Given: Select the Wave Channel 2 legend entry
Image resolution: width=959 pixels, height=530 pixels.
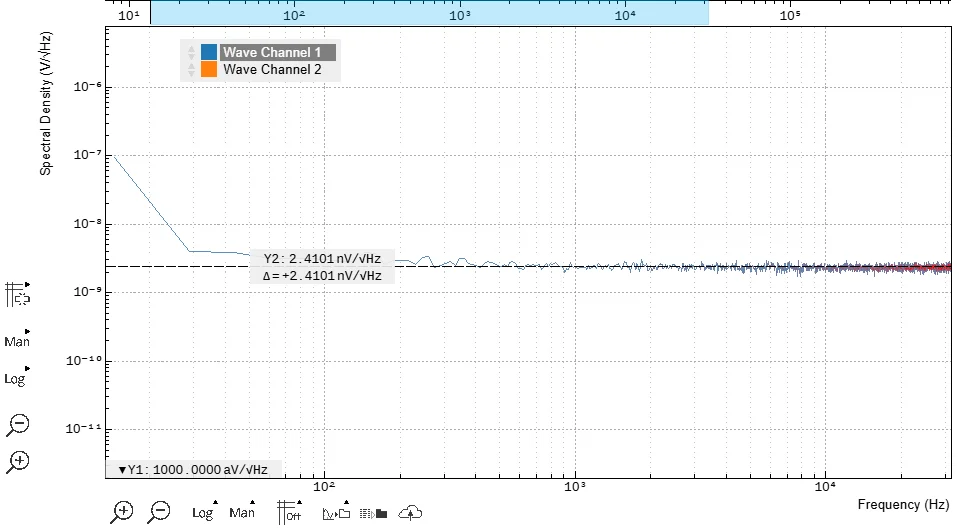Looking at the screenshot, I should [272, 69].
